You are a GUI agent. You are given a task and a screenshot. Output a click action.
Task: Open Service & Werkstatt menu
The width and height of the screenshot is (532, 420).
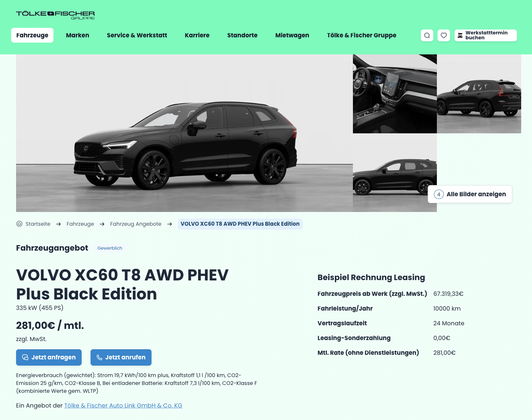[x=137, y=35]
